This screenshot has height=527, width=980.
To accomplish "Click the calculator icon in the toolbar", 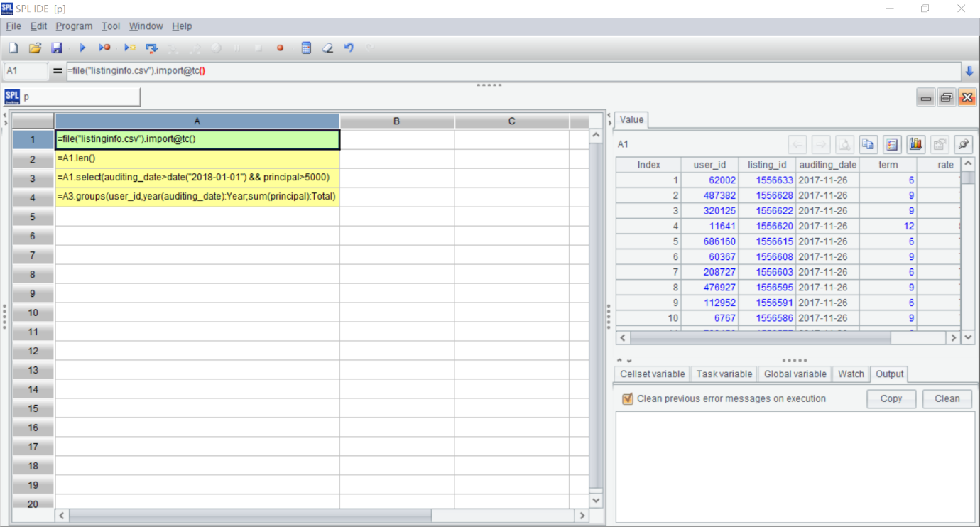I will point(306,48).
